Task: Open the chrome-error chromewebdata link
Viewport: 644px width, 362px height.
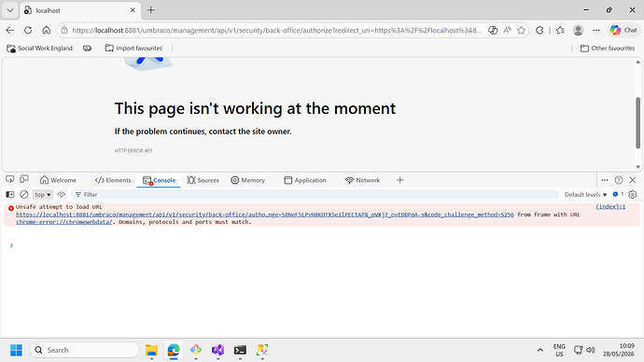Action: [x=64, y=222]
